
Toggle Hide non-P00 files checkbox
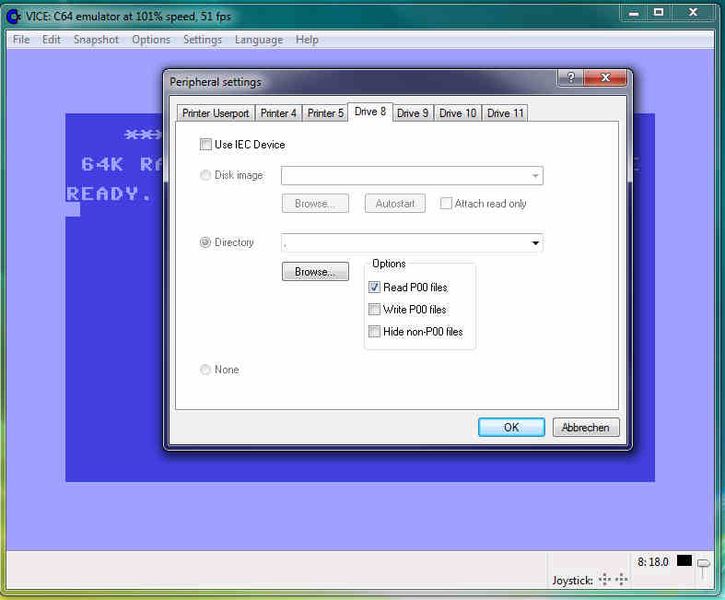[x=375, y=331]
